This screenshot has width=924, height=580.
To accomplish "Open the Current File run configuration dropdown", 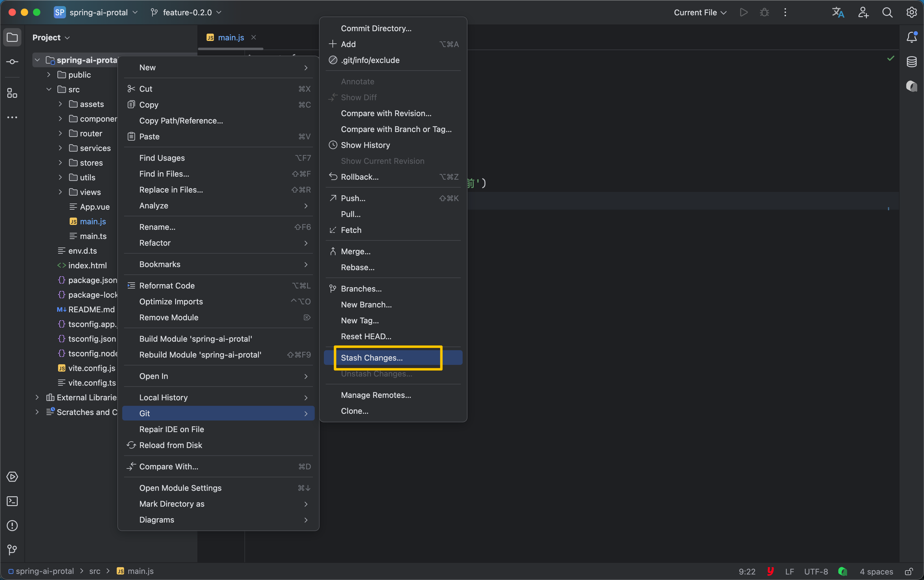I will [x=700, y=12].
